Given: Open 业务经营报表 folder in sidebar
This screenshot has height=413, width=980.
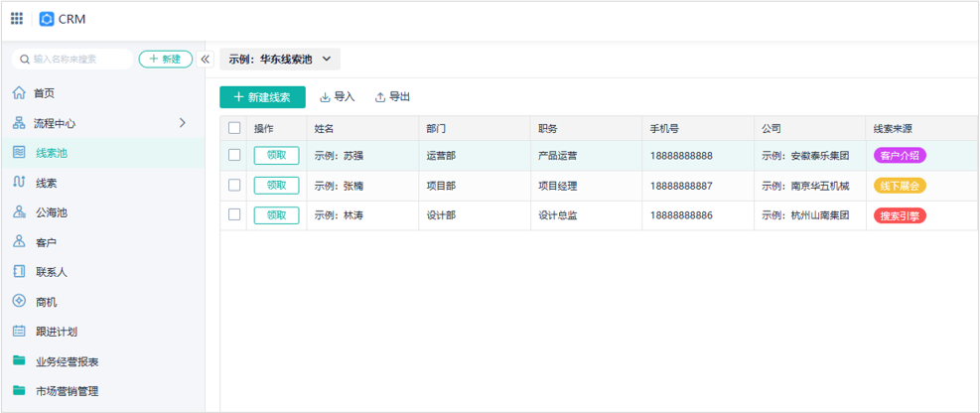Looking at the screenshot, I should (67, 361).
